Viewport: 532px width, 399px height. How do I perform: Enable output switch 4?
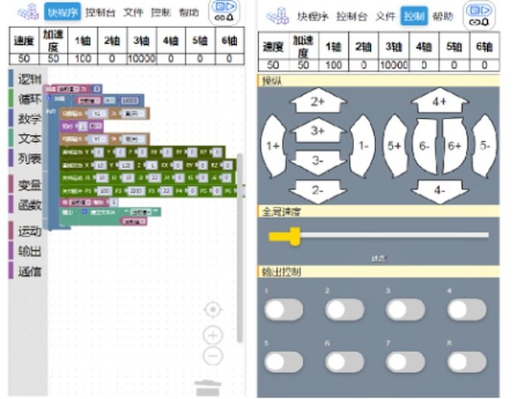pyautogui.click(x=466, y=309)
